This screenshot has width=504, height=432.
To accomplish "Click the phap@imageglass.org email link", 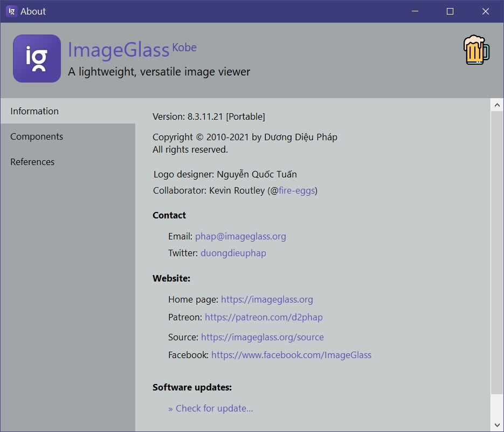I will (x=240, y=236).
